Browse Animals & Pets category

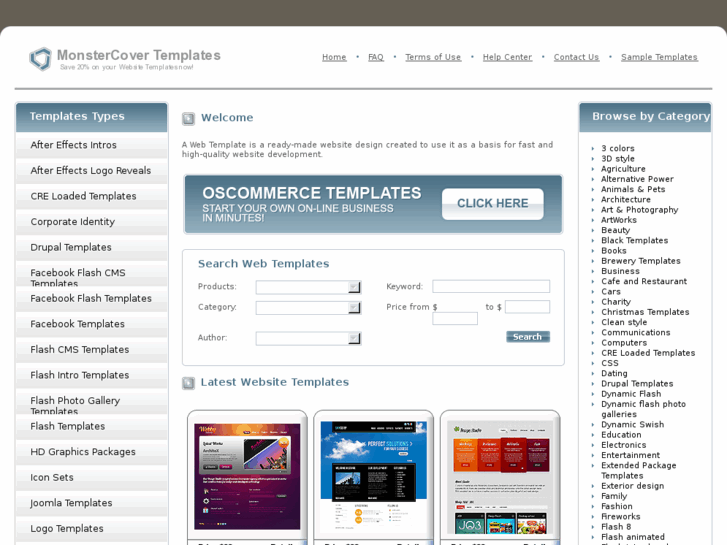tap(633, 189)
